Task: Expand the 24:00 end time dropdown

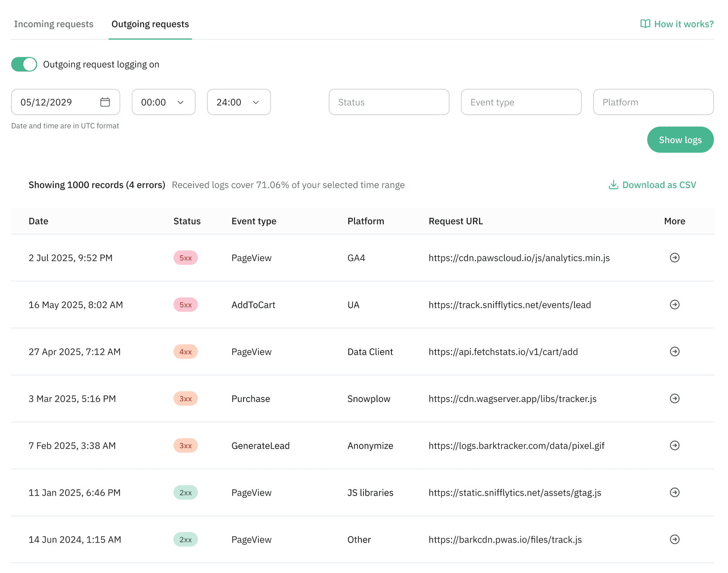Action: click(239, 102)
